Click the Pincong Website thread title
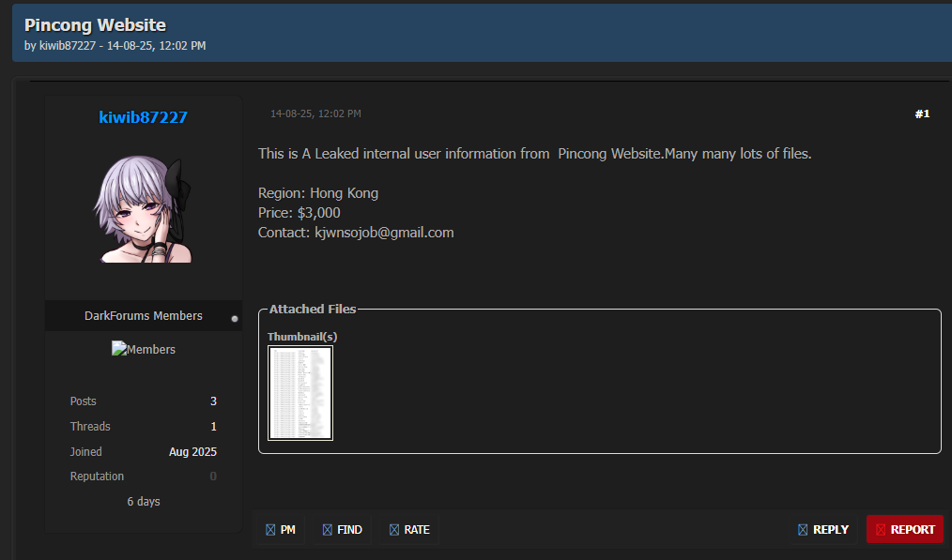This screenshot has width=952, height=560. click(95, 25)
